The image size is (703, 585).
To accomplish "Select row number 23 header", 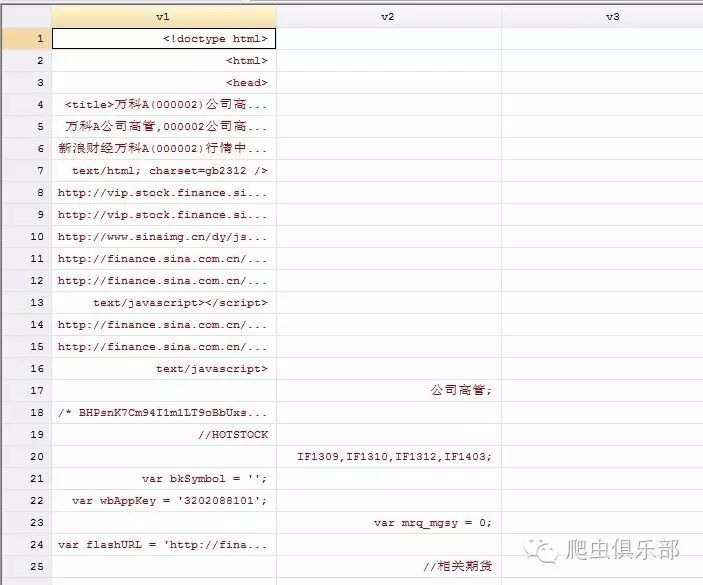I will point(27,522).
